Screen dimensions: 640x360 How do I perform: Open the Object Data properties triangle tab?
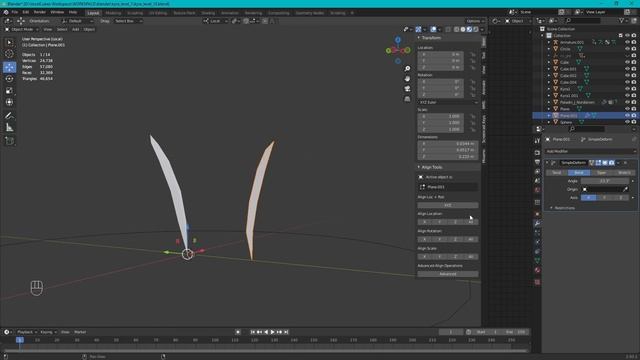(x=537, y=260)
